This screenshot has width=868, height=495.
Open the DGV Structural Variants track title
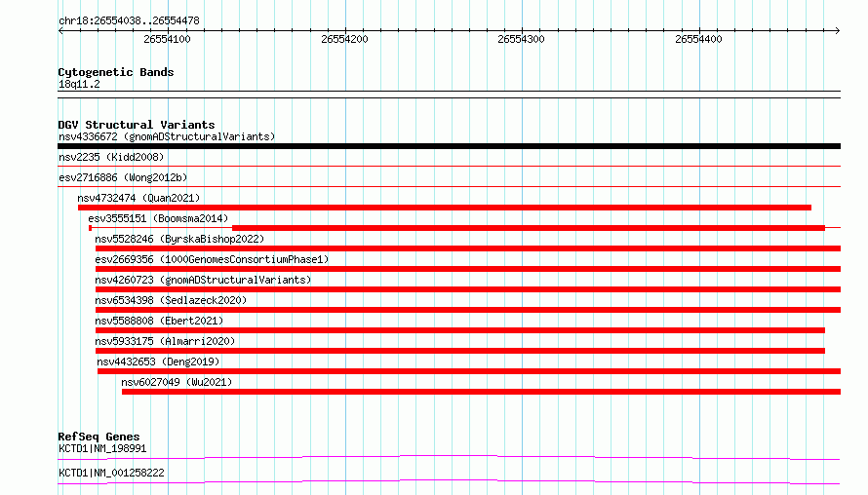pos(137,125)
